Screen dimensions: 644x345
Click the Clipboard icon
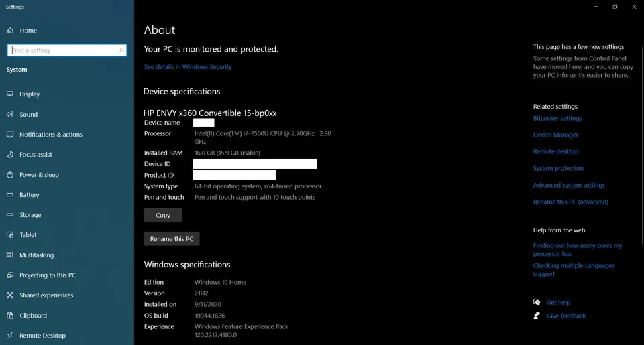pyautogui.click(x=10, y=315)
